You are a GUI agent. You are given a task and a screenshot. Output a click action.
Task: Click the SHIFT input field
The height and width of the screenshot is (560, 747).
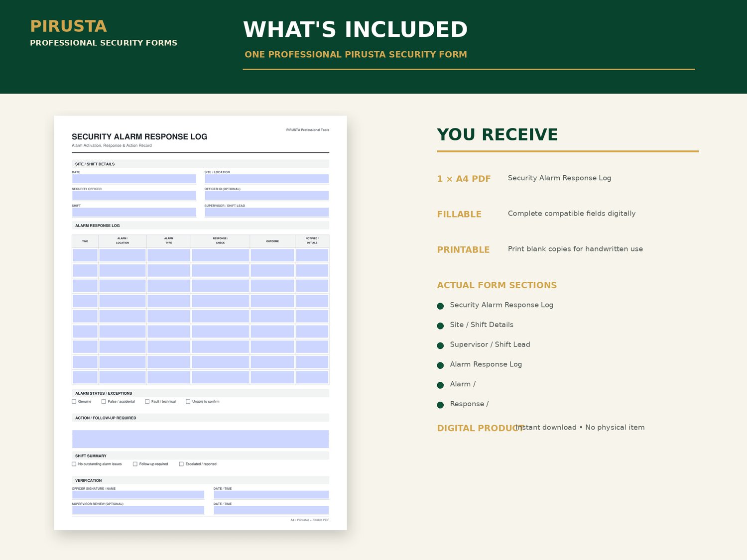(134, 212)
